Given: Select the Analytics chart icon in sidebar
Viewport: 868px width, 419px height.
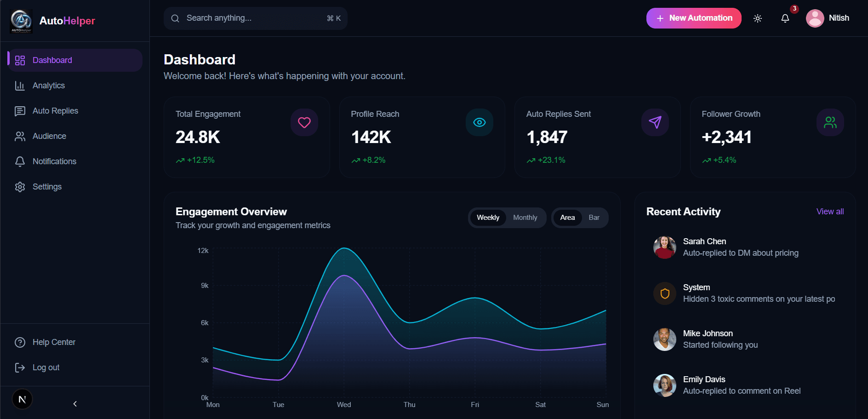Looking at the screenshot, I should (x=20, y=85).
